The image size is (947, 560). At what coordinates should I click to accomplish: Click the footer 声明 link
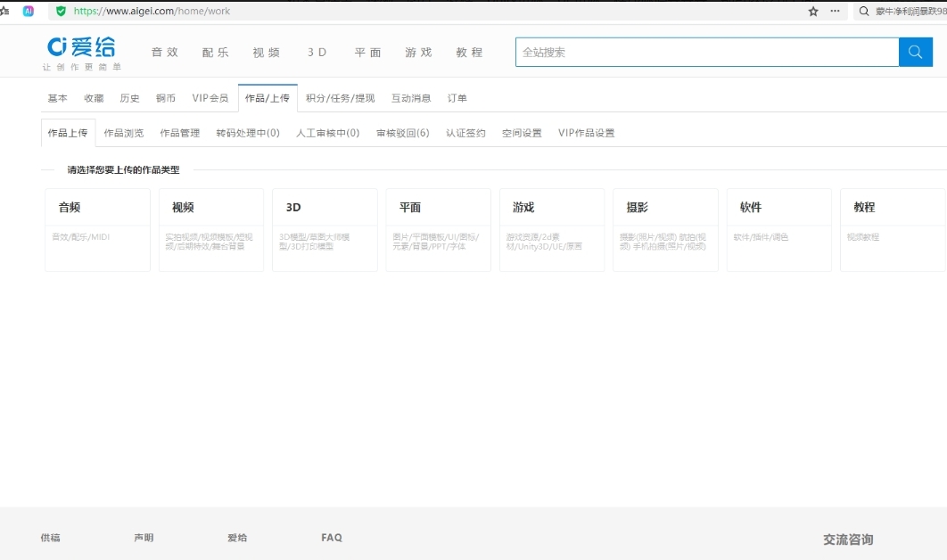click(144, 538)
